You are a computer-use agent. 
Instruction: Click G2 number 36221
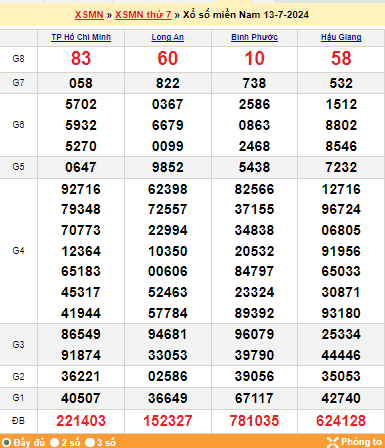coord(81,376)
